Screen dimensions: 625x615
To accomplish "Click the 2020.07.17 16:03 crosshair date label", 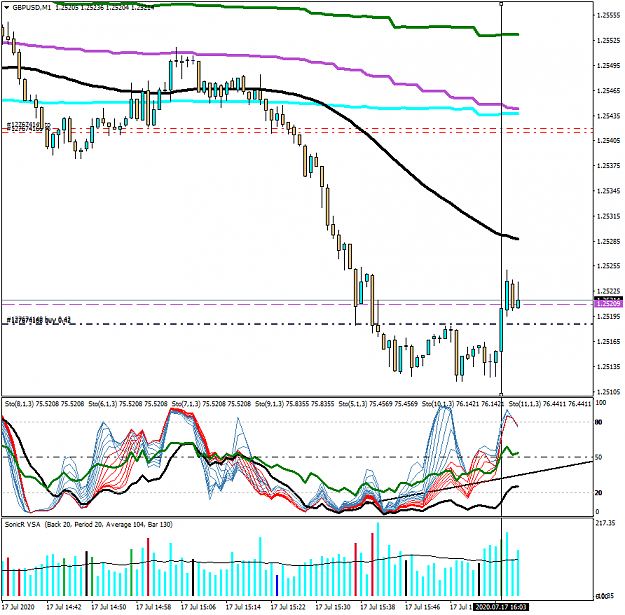I will pos(501,607).
